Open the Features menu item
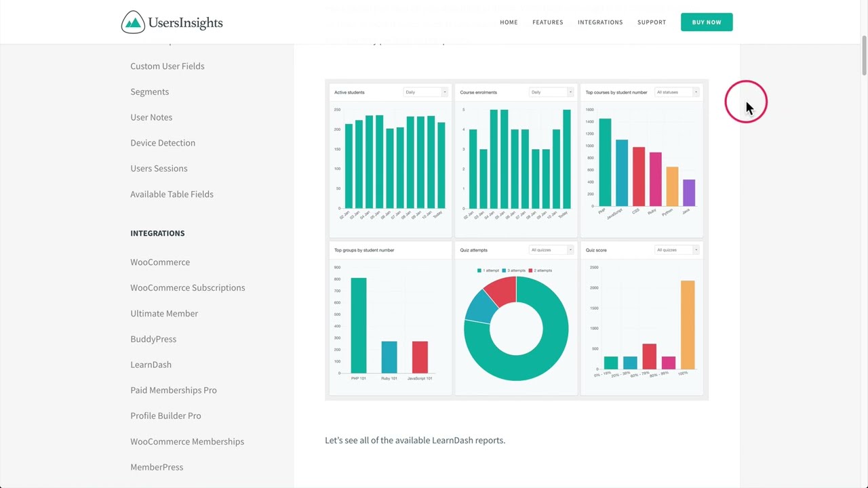Screen dimensions: 868x488 [x=548, y=22]
